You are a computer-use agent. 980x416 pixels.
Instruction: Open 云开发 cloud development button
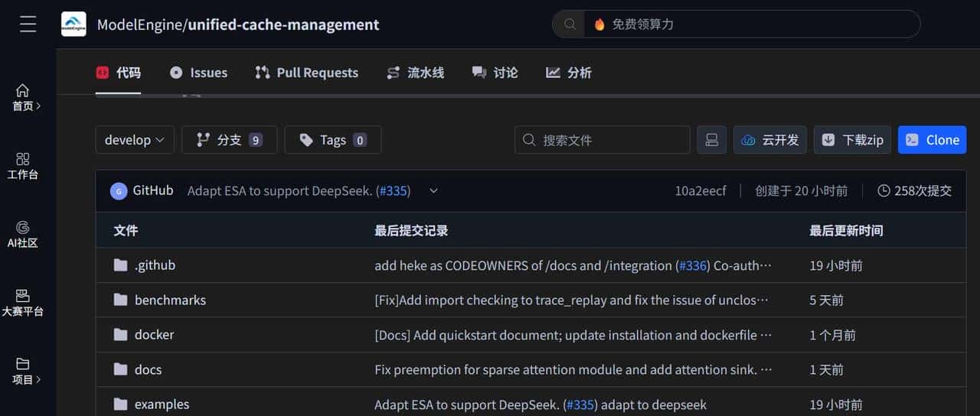(x=769, y=140)
